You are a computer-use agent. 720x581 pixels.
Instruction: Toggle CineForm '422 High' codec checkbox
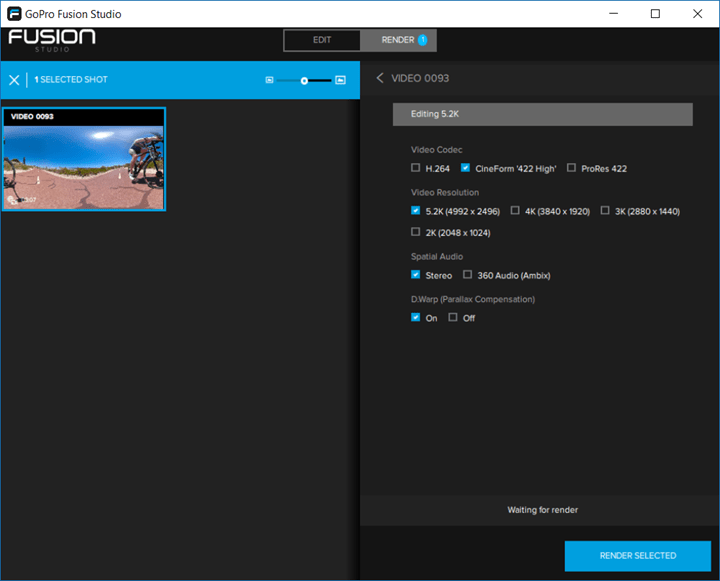(x=465, y=168)
